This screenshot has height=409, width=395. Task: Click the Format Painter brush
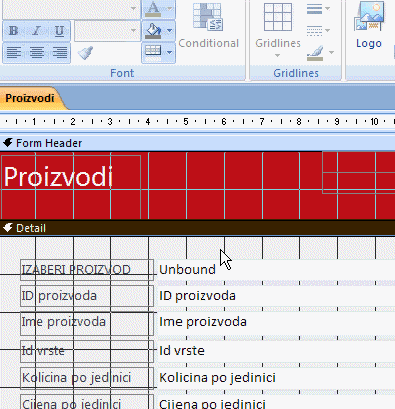pyautogui.click(x=85, y=53)
